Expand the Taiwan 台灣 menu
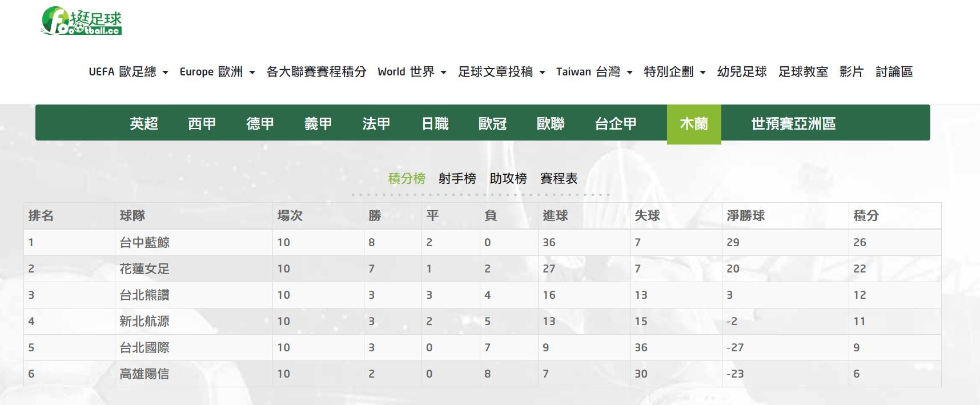Viewport: 980px width, 405px height. [x=594, y=72]
